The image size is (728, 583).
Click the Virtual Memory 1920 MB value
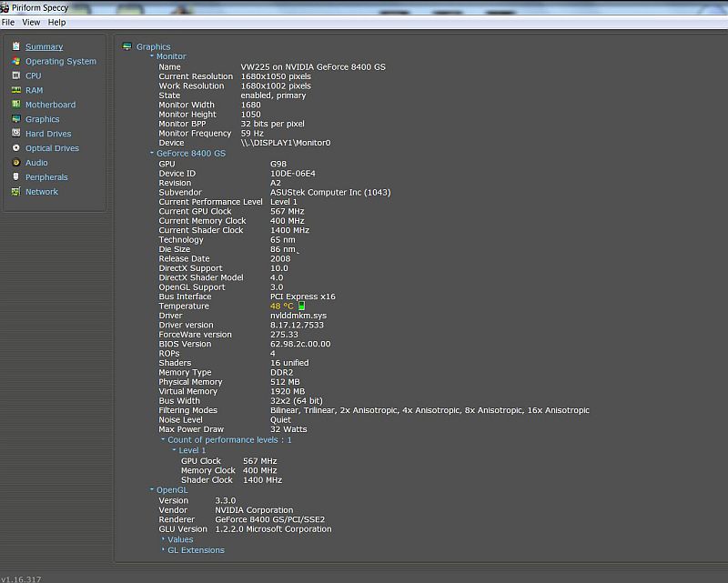pos(288,391)
